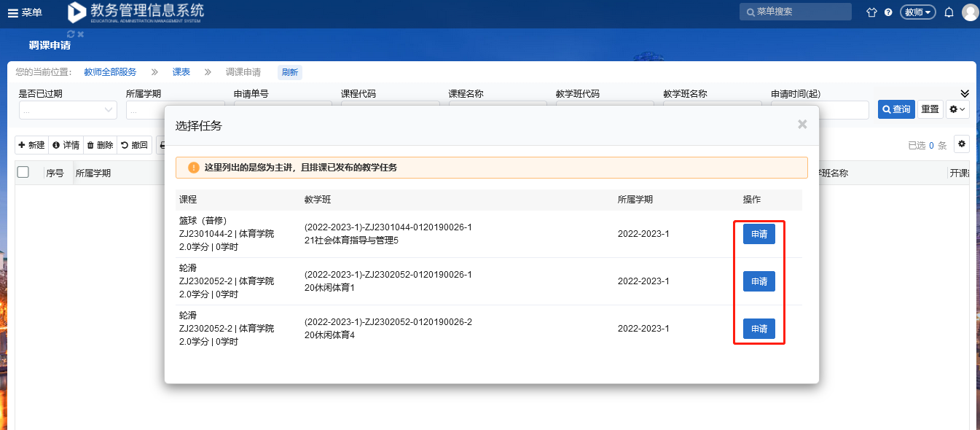Viewport: 980px width, 430px height.
Task: Expand more filters double-chevron
Action: click(x=965, y=94)
